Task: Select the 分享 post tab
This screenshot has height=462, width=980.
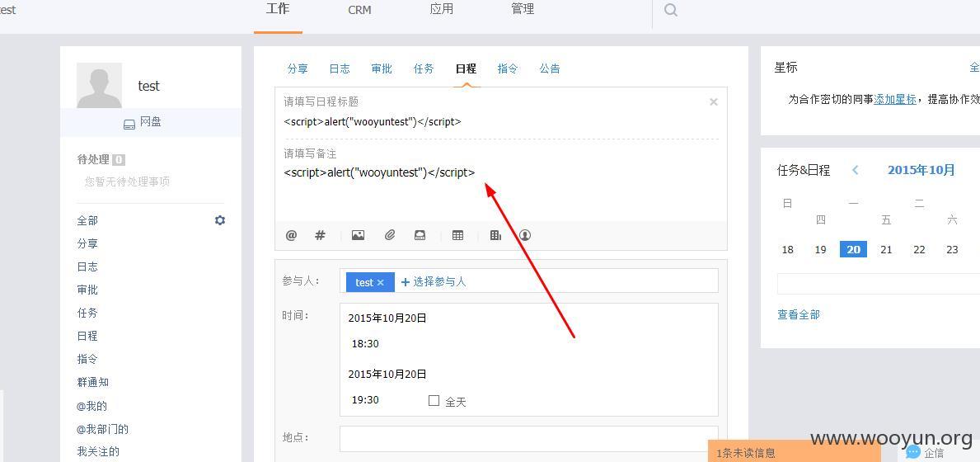Action: (x=298, y=68)
